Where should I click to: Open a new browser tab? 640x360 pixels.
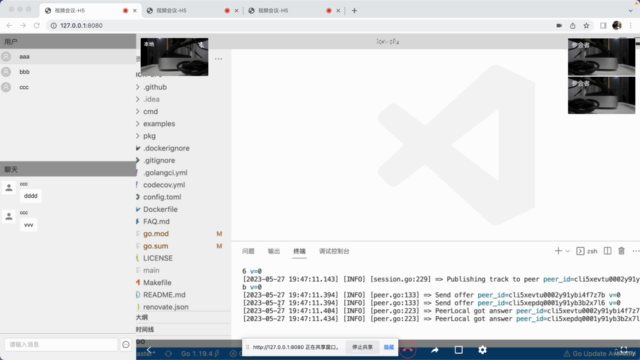(354, 11)
